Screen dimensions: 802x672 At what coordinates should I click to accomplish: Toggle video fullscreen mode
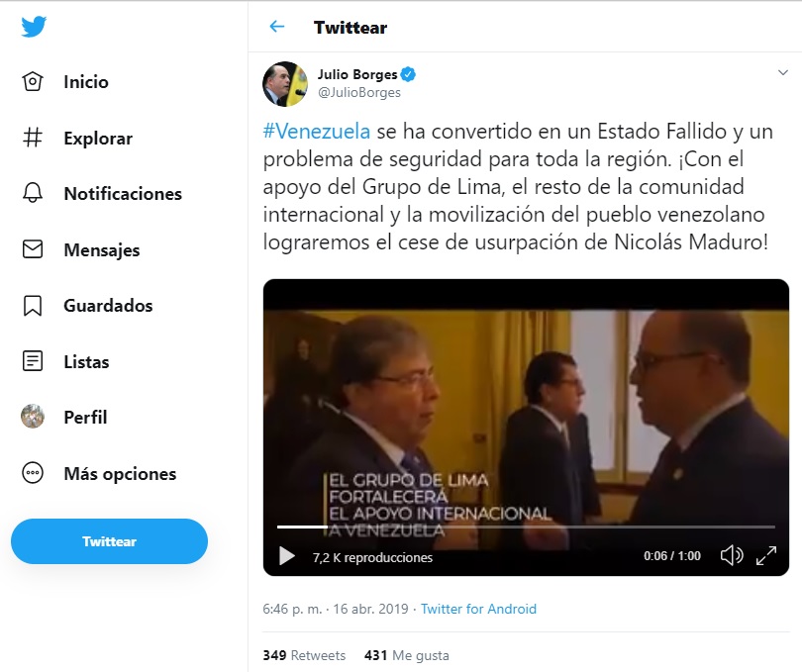(x=766, y=555)
